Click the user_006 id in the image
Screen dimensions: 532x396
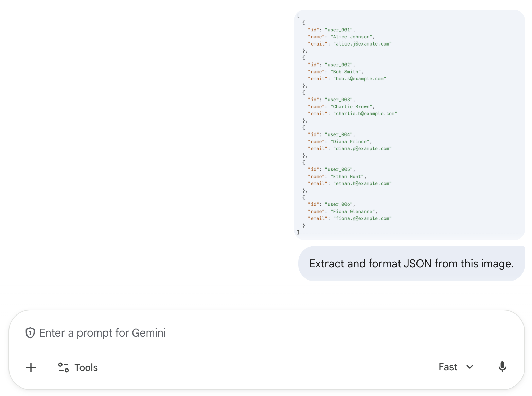339,204
